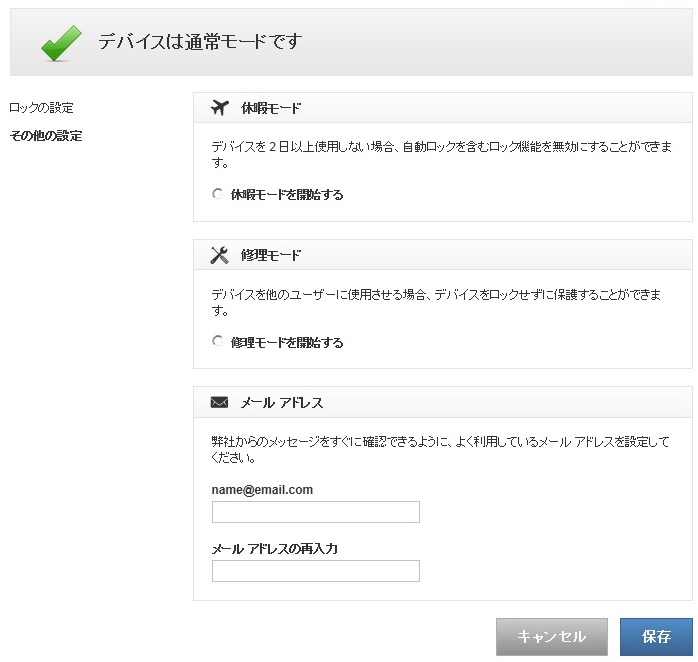Image resolution: width=698 pixels, height=662 pixels.
Task: Open その他の設定 in the sidebar
Action: pos(45,136)
